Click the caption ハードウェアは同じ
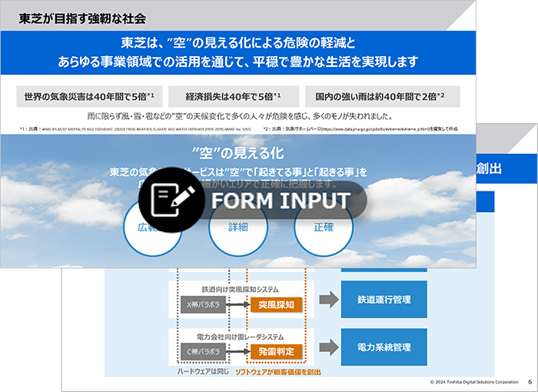 coord(203,372)
